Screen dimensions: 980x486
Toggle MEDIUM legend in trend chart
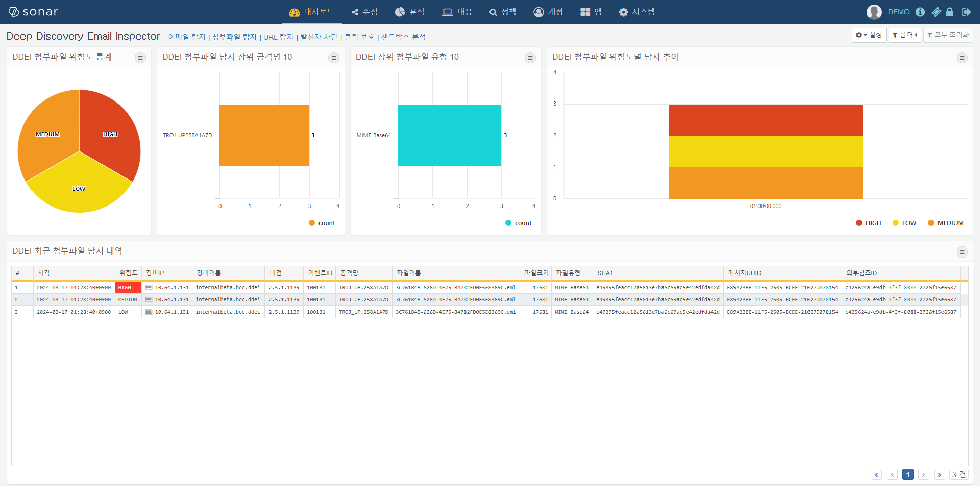click(946, 223)
